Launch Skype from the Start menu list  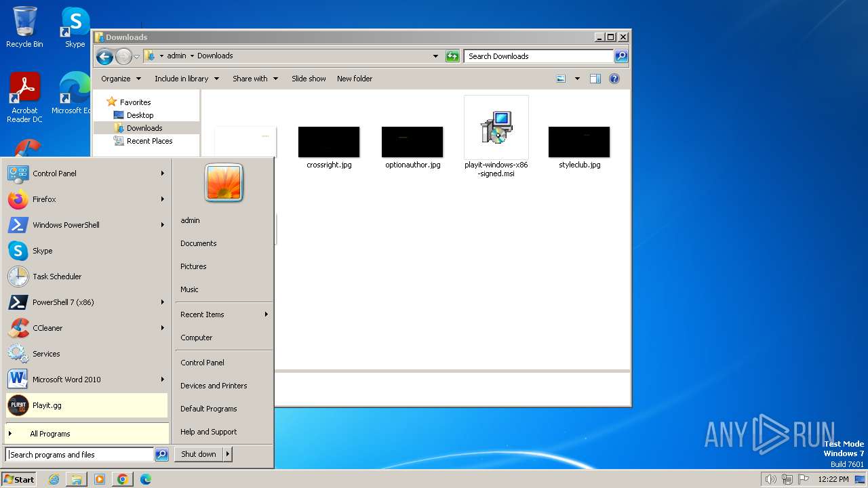87,251
